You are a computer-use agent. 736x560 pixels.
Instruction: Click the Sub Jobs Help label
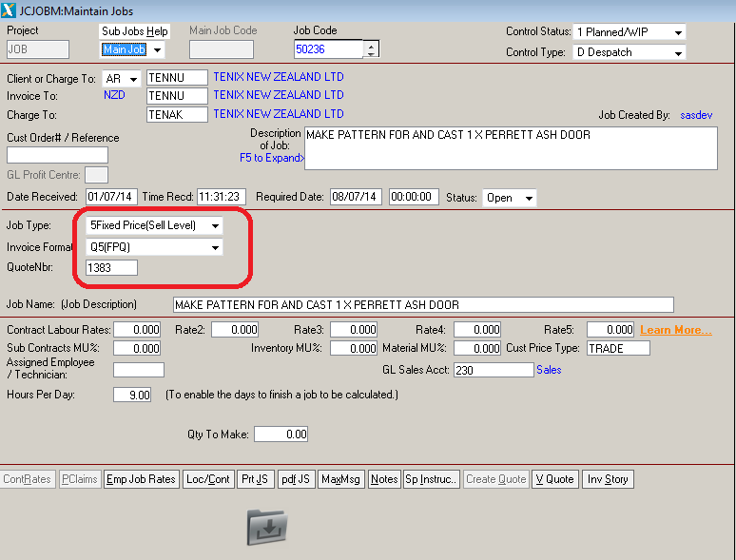click(x=135, y=31)
